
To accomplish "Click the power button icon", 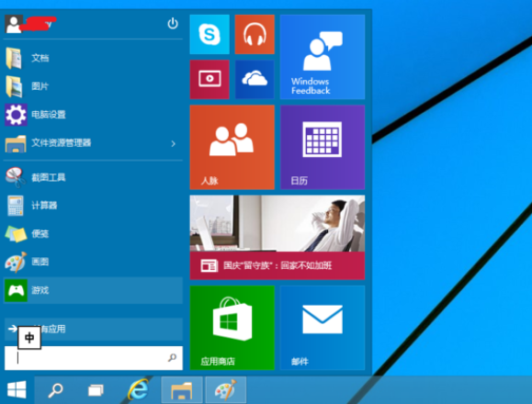I will (x=173, y=23).
